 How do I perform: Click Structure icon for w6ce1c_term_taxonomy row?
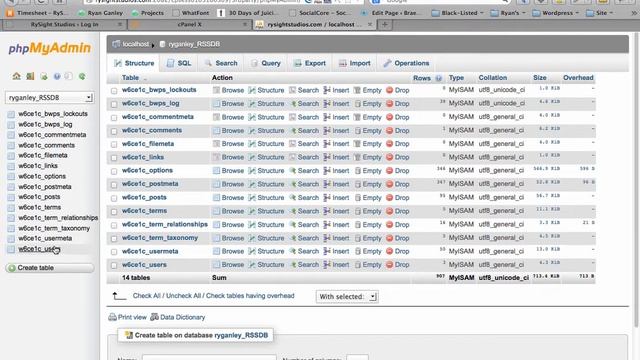pos(252,238)
